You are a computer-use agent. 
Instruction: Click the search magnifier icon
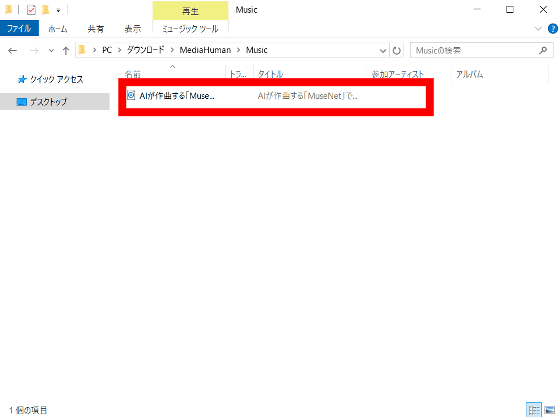point(543,50)
